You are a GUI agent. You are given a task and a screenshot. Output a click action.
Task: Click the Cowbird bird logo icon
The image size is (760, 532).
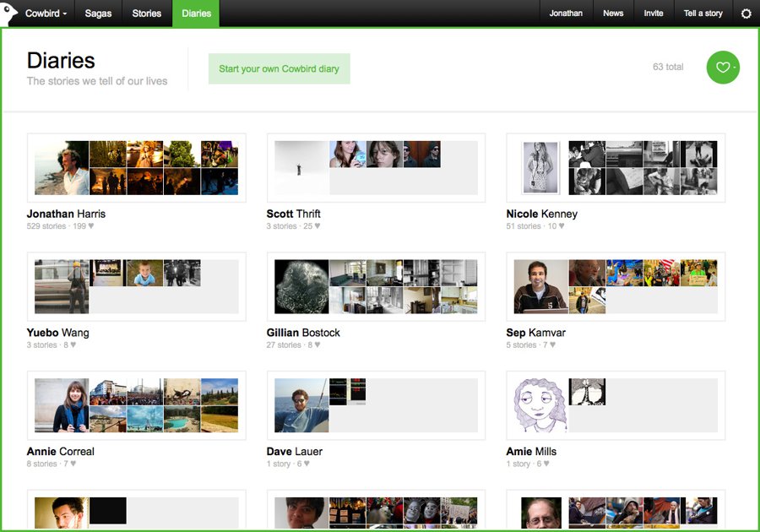[x=8, y=13]
